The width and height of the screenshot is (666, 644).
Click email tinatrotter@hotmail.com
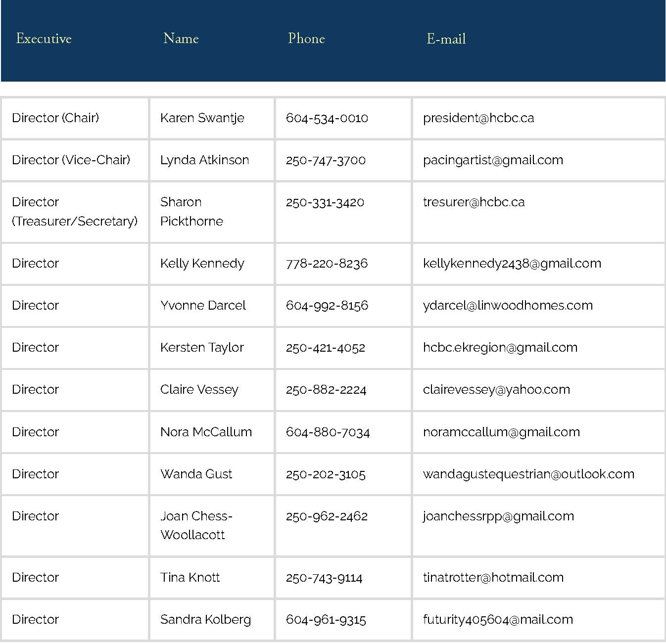click(493, 577)
